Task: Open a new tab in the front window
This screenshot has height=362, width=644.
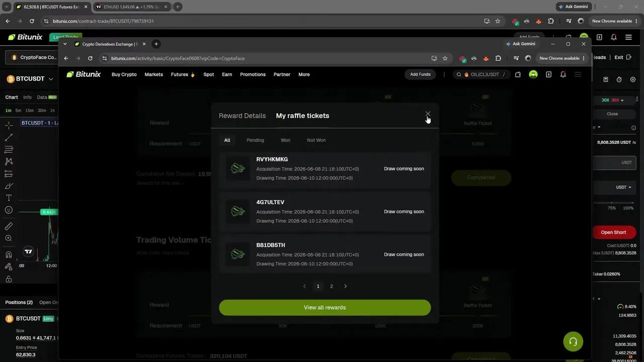Action: [156, 44]
